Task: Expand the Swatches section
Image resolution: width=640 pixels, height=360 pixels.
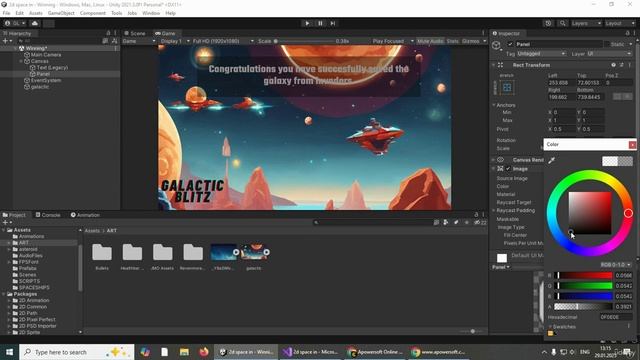Action: pyautogui.click(x=550, y=327)
